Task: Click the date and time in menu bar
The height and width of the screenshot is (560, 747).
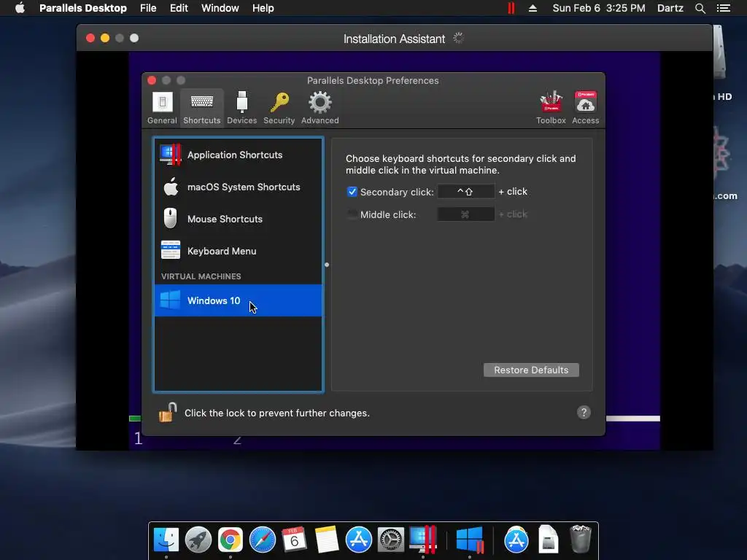Action: coord(599,8)
